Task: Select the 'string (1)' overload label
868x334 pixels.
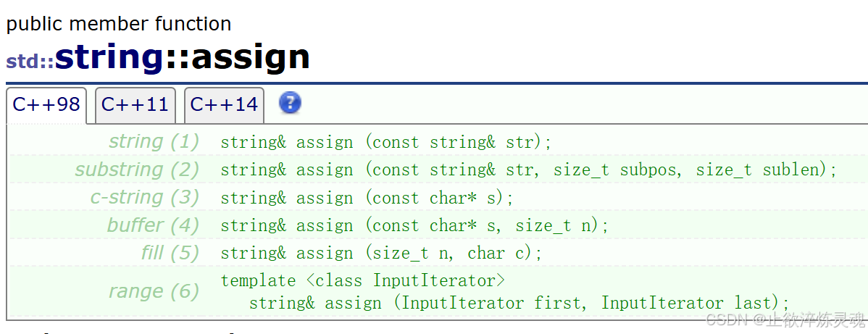Action: click(154, 142)
